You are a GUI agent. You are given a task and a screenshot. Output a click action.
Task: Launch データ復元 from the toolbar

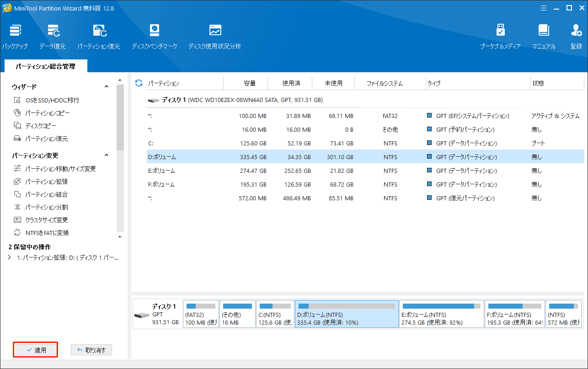(52, 37)
